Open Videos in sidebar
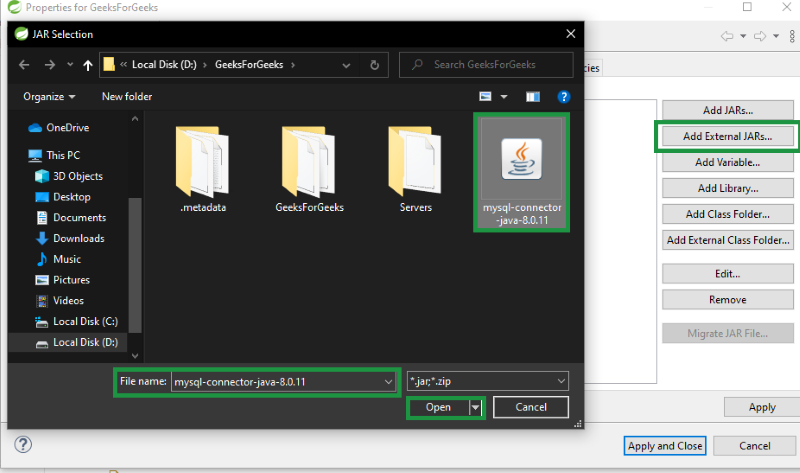Image resolution: width=800 pixels, height=473 pixels. tap(59, 301)
